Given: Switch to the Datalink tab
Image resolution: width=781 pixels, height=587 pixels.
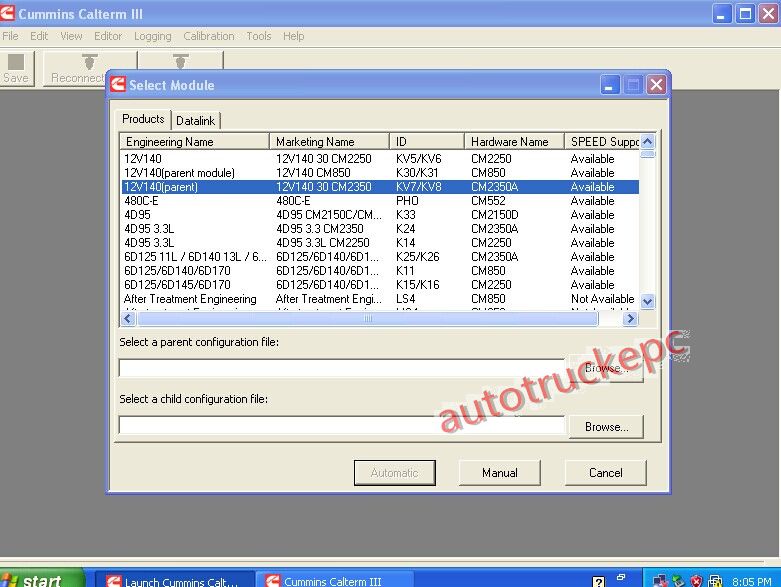Looking at the screenshot, I should (x=195, y=120).
